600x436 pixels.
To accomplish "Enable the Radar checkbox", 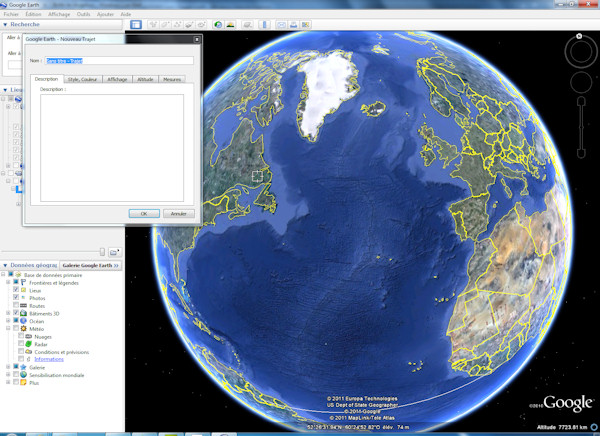I will [x=21, y=343].
